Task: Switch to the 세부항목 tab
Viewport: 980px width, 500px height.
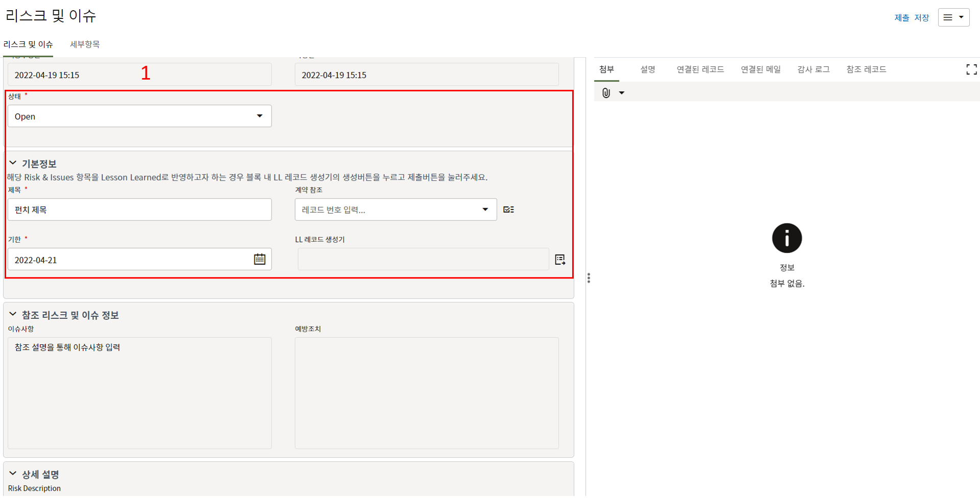Action: tap(85, 44)
